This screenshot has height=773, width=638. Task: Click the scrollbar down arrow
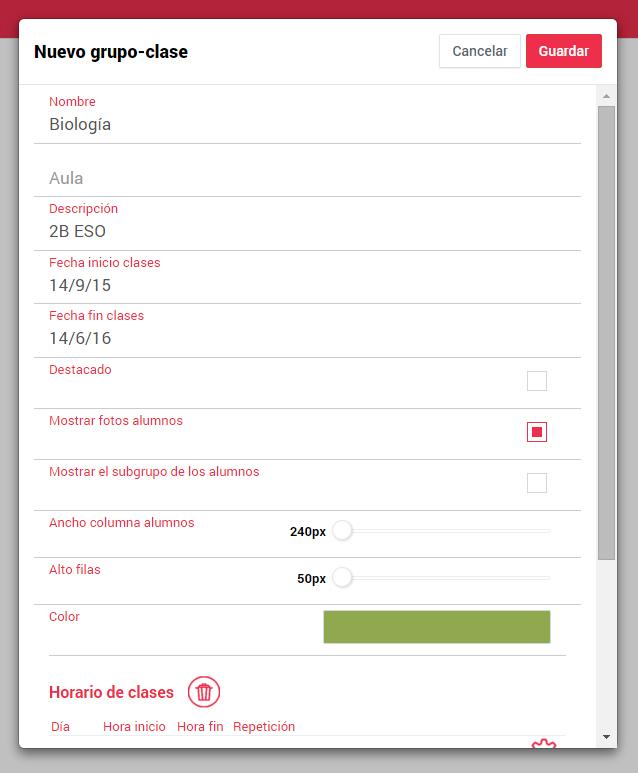coord(606,737)
